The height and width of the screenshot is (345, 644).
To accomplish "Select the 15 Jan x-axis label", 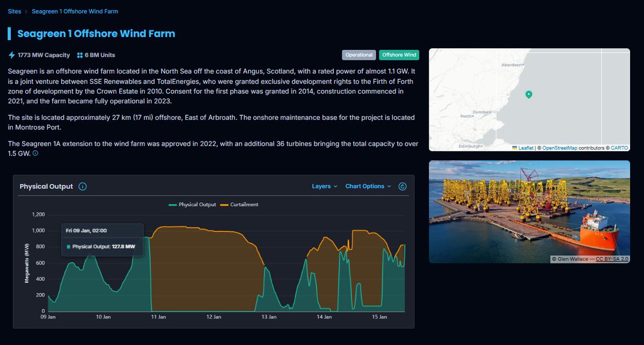I will (379, 317).
